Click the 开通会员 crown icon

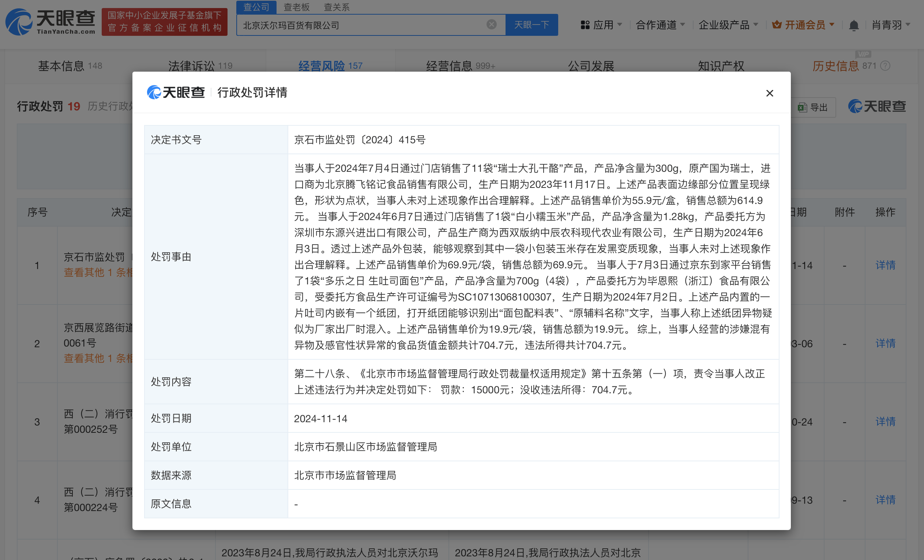click(777, 25)
